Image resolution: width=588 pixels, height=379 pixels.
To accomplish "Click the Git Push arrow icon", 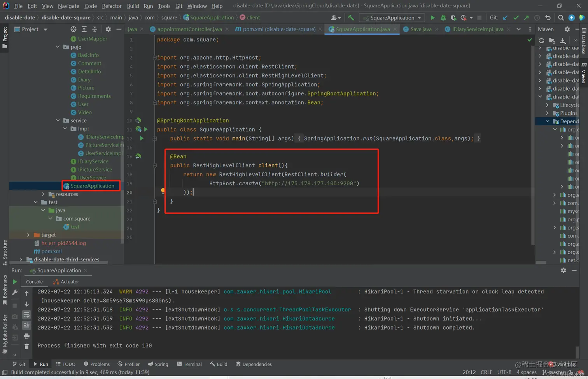I will [x=526, y=18].
